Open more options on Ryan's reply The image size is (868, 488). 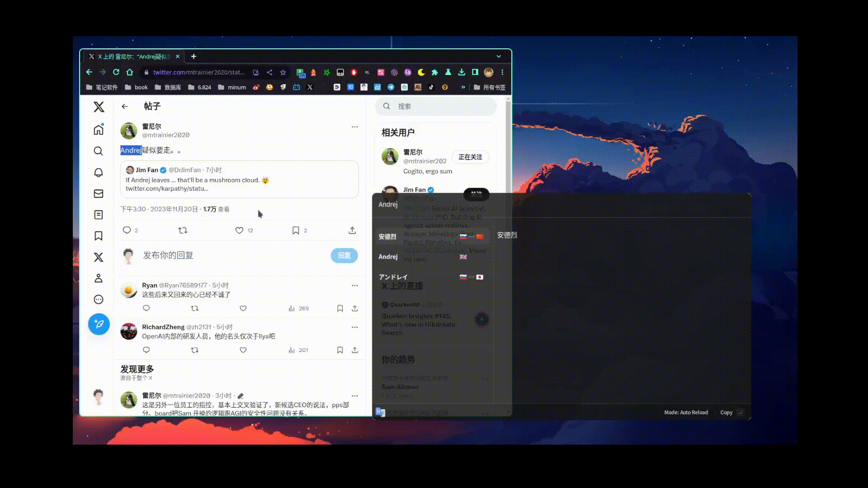tap(355, 286)
